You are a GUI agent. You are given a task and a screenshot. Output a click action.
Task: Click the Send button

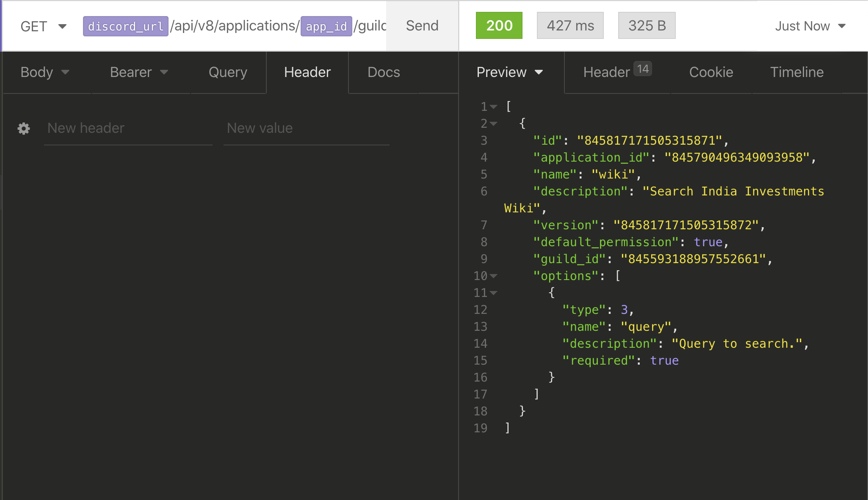[422, 26]
